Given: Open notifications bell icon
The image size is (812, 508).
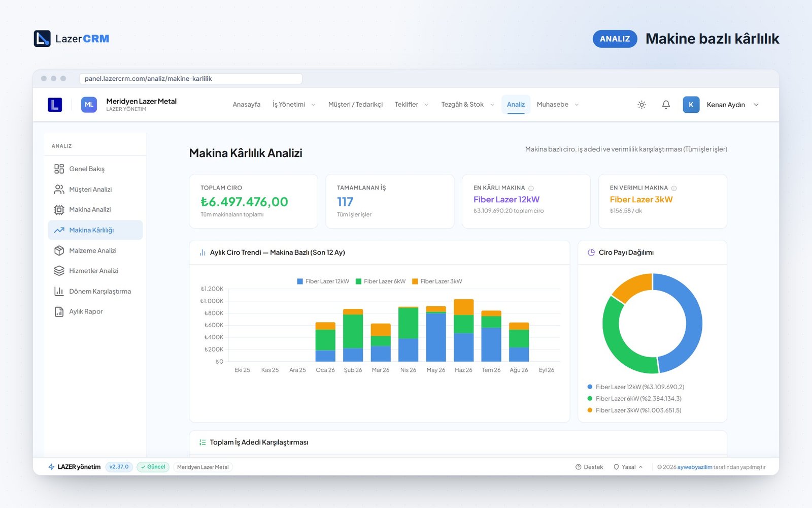Looking at the screenshot, I should tap(666, 105).
